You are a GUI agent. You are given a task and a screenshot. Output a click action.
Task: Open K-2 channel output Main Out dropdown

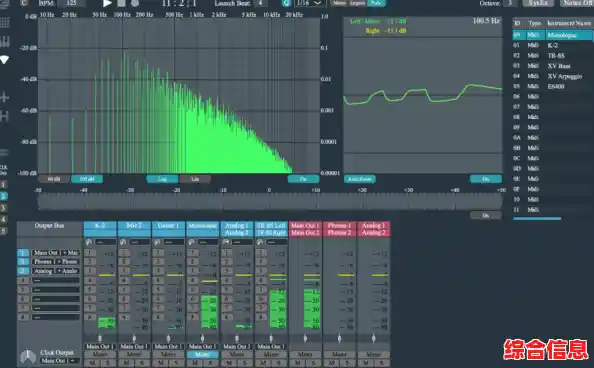(100, 346)
